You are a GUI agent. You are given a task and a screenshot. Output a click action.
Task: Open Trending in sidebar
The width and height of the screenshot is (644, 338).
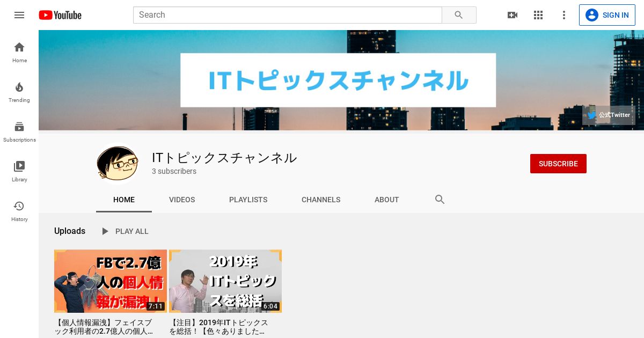[x=19, y=92]
